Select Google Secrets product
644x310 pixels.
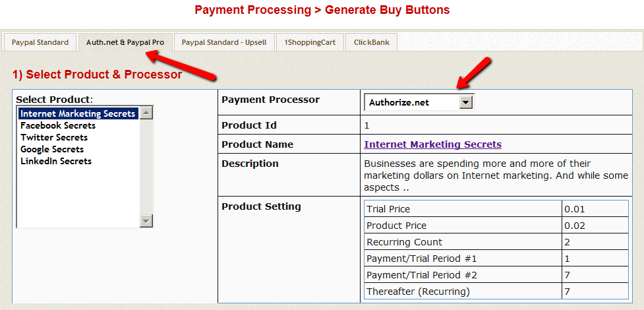pyautogui.click(x=52, y=149)
